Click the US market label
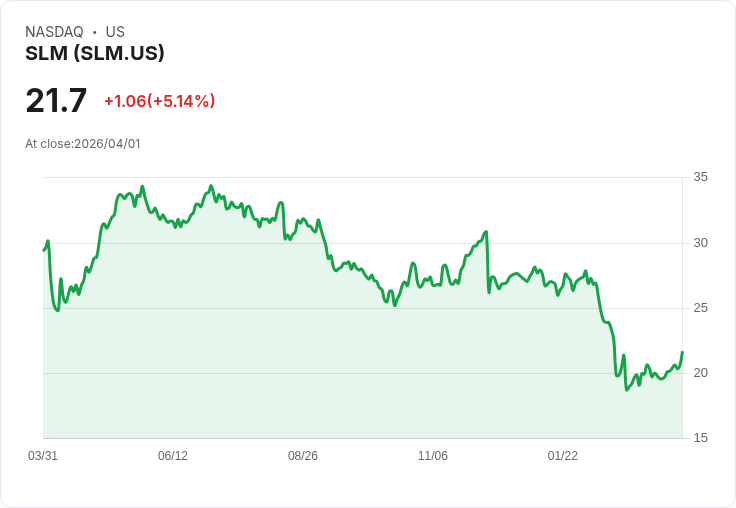This screenshot has height=508, width=736. point(115,32)
